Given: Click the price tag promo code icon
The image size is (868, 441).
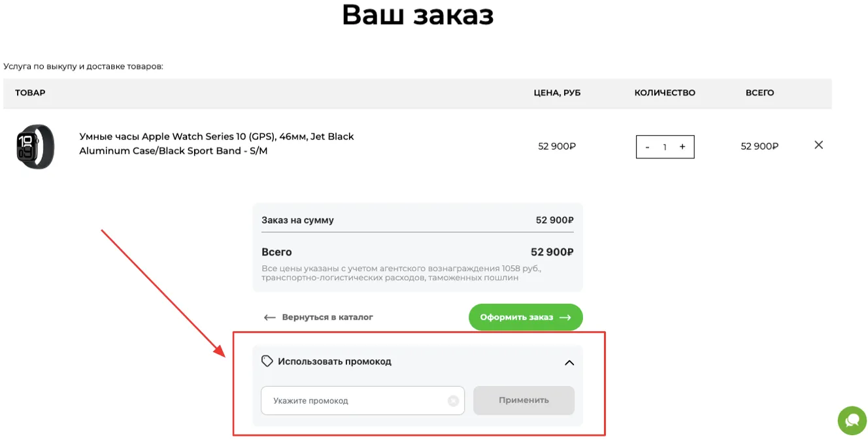Looking at the screenshot, I should click(267, 361).
